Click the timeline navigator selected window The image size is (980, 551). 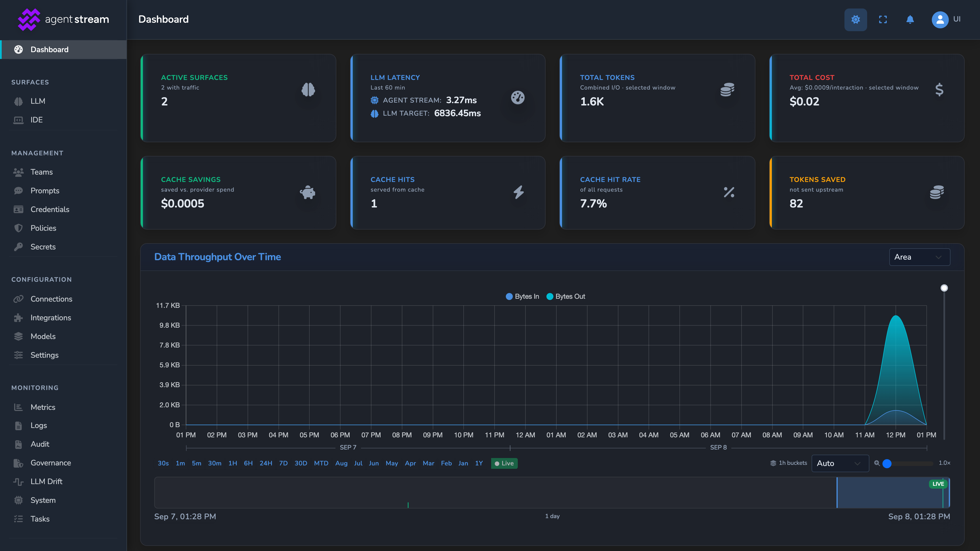[893, 492]
